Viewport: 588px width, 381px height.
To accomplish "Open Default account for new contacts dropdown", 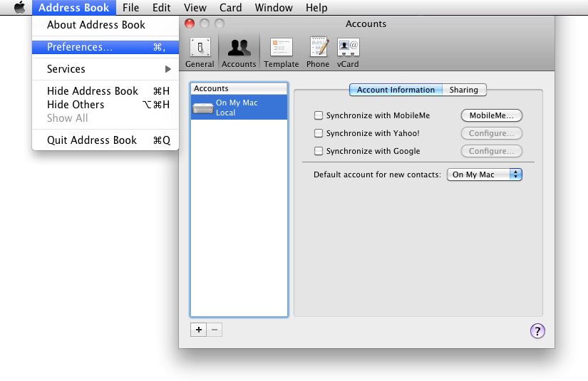I will pyautogui.click(x=484, y=174).
